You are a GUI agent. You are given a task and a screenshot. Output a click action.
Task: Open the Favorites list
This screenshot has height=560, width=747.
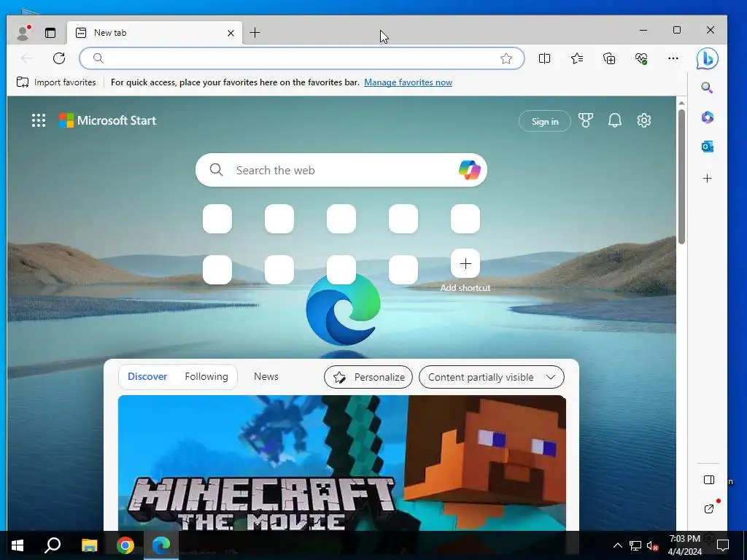click(x=576, y=58)
